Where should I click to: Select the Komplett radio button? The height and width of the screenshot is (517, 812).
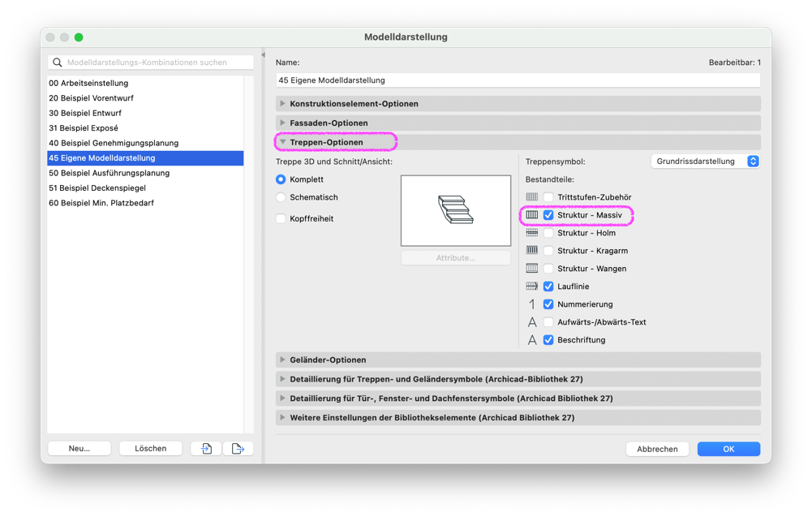pos(281,179)
